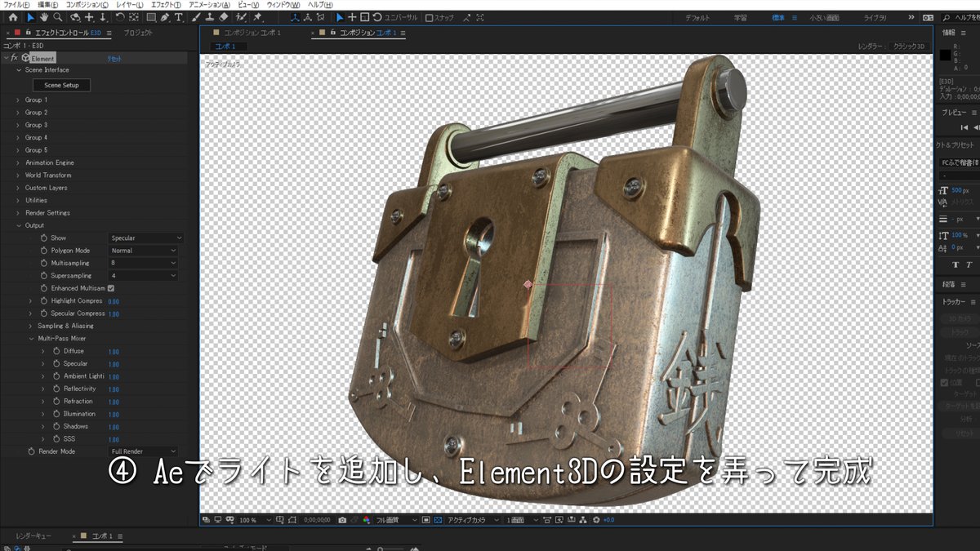Click the snapshot camera icon
980x551 pixels.
(342, 520)
